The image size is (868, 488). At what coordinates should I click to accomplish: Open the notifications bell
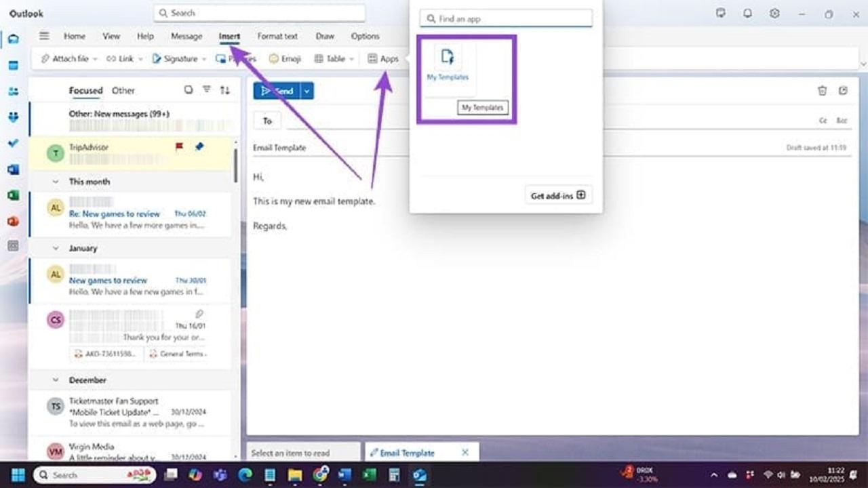click(747, 14)
